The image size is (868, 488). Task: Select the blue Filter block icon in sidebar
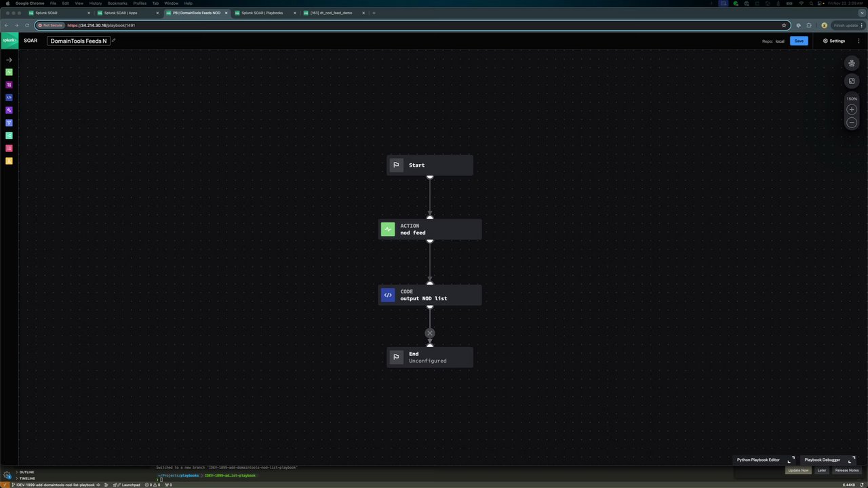[9, 123]
